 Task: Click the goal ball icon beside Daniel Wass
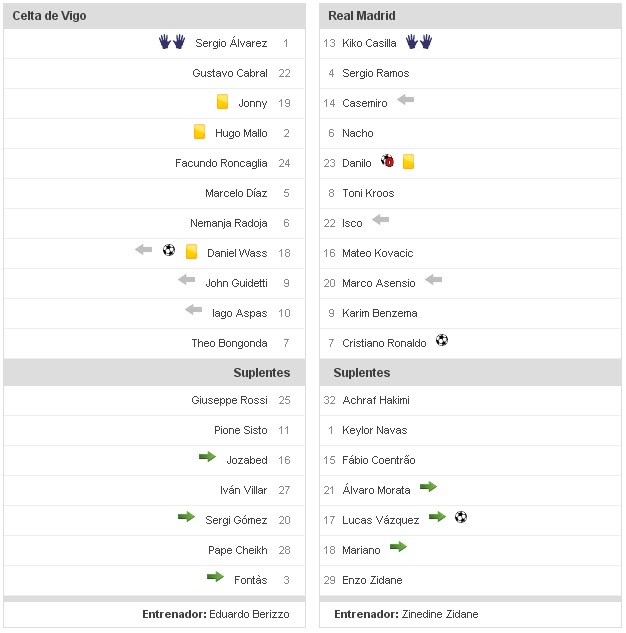pos(169,251)
